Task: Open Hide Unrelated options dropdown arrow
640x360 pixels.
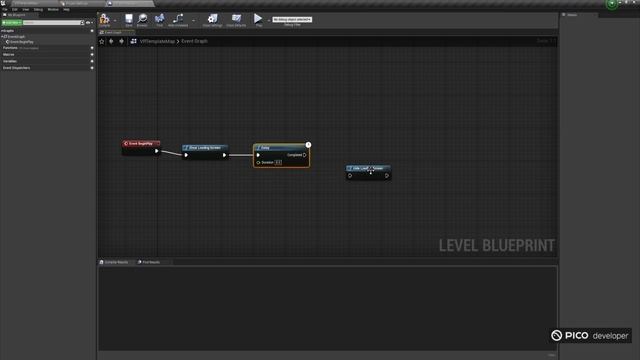Action: point(193,20)
